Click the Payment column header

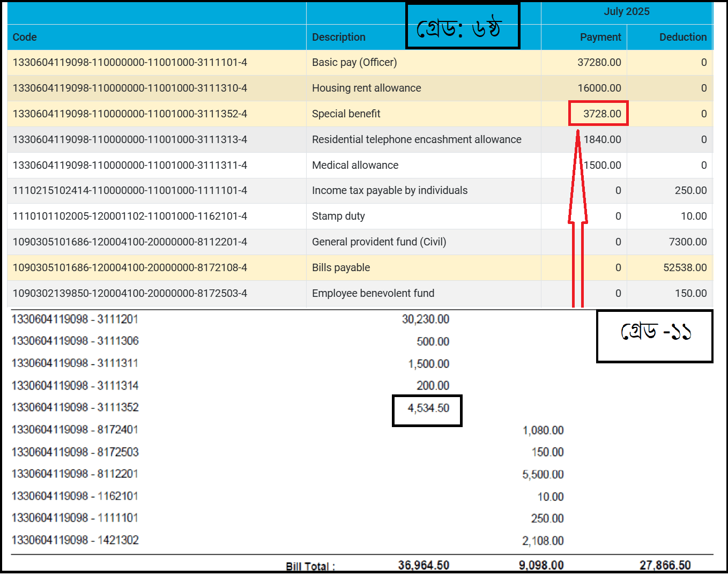600,37
